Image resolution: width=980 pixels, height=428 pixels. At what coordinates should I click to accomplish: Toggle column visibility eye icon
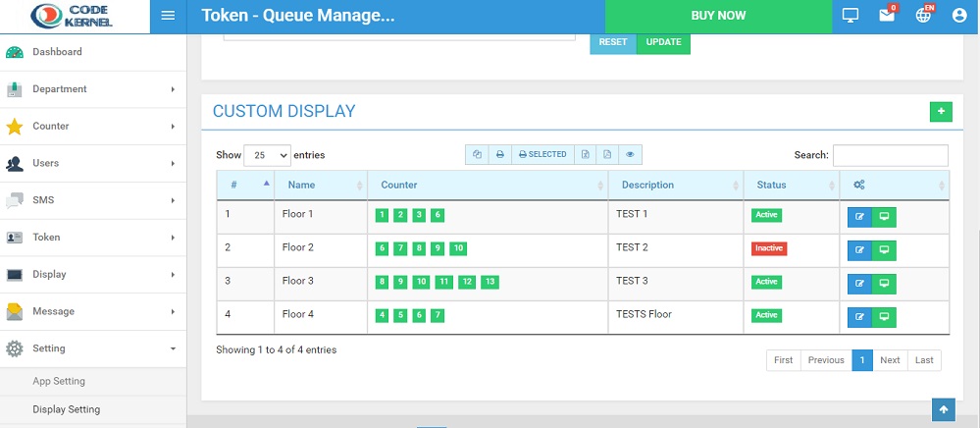click(630, 154)
